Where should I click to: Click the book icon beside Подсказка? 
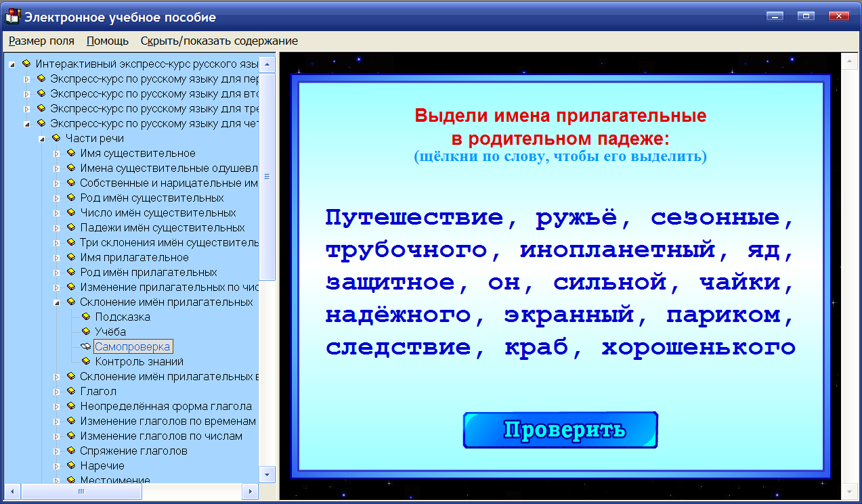tap(85, 316)
